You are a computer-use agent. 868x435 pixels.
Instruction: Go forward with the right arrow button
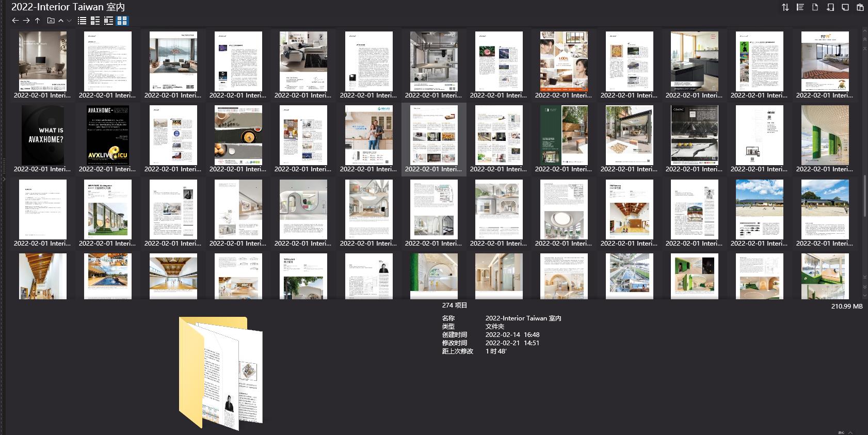(26, 21)
